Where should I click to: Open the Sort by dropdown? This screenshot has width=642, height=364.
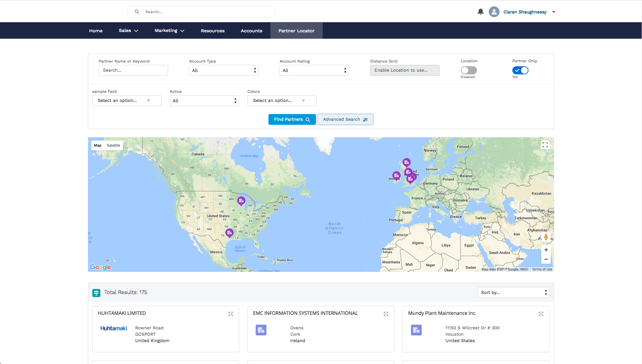pos(513,292)
